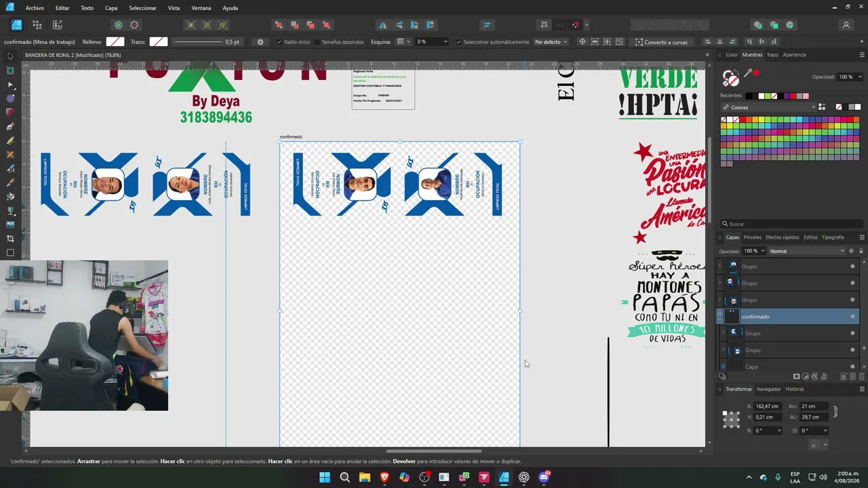Open the Archivo menu
Viewport: 868px width, 488px height.
[35, 8]
